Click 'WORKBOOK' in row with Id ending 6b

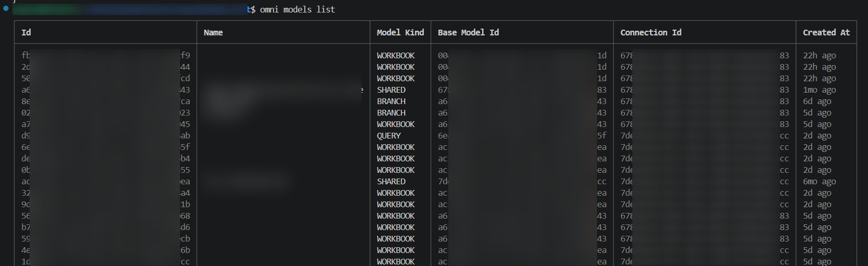click(x=396, y=250)
